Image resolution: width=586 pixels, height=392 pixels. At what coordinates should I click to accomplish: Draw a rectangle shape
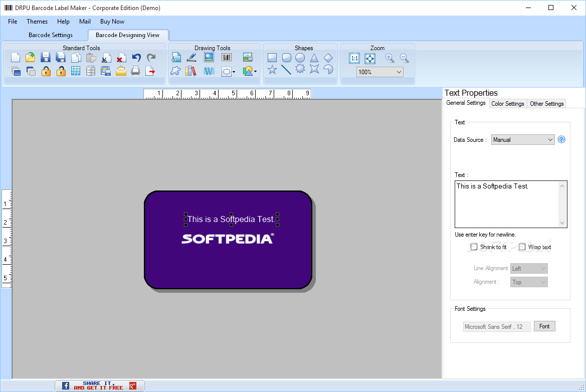point(272,58)
